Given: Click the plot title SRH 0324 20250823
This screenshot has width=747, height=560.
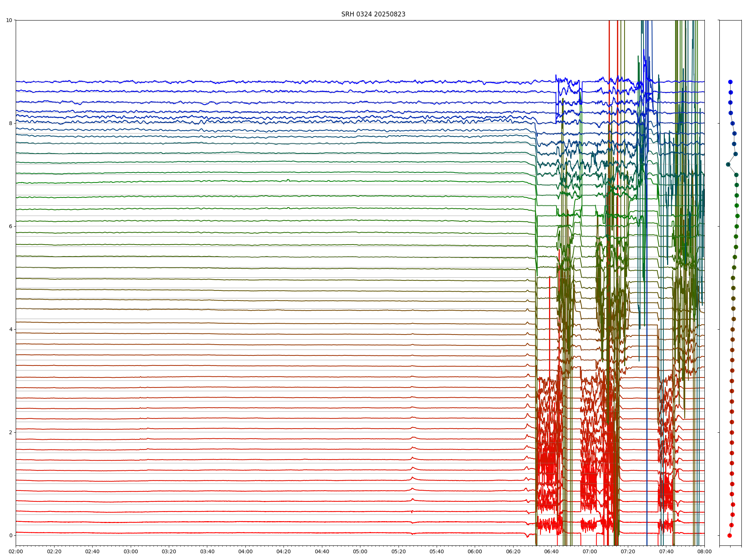Looking at the screenshot, I should click(373, 14).
